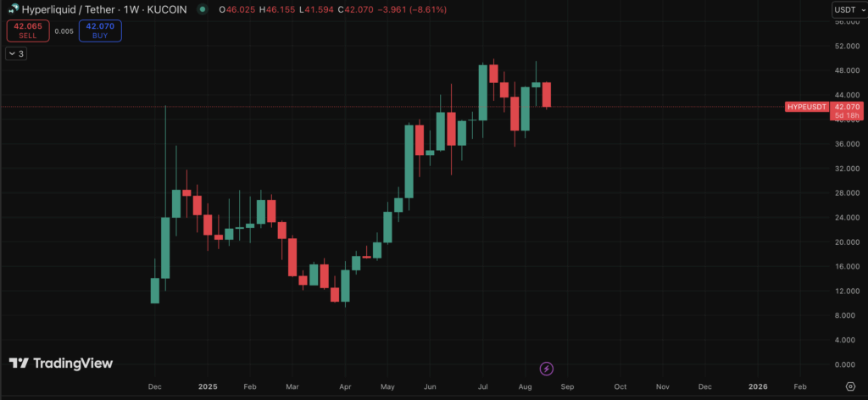Click the 0.005 spread value

[x=64, y=31]
